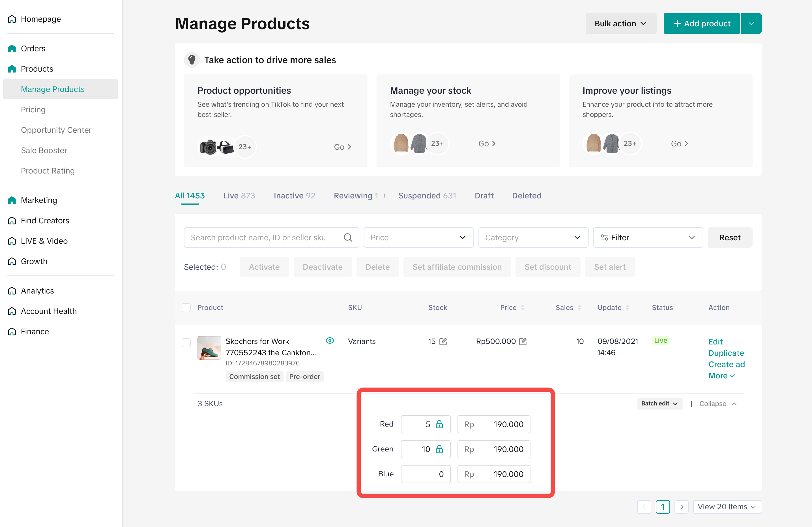
Task: Click the Blue variant stock field
Action: (x=425, y=474)
